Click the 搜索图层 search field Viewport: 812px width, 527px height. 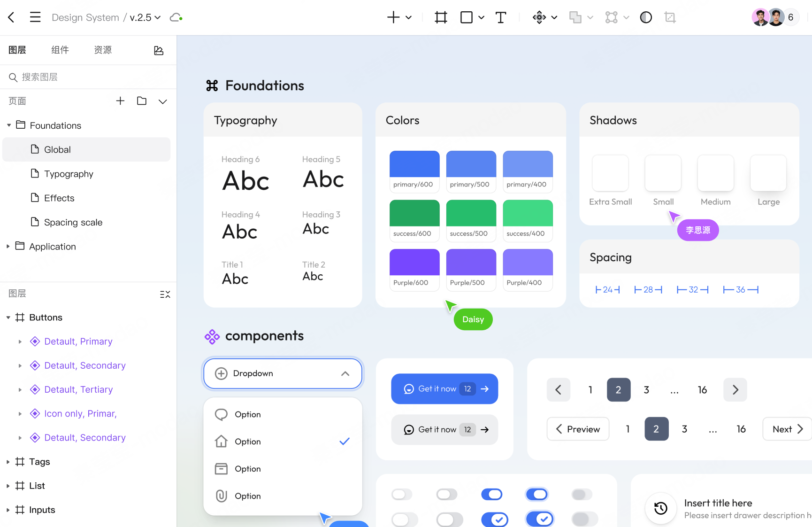(88, 77)
